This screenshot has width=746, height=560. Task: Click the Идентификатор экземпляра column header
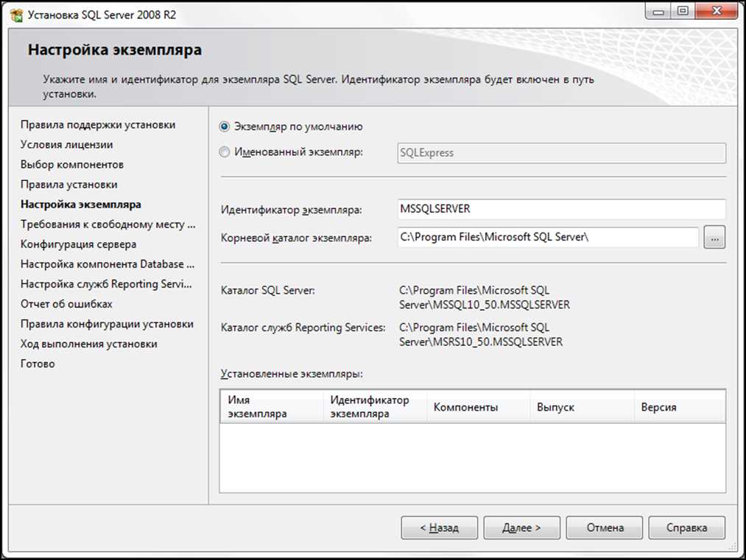[x=374, y=407]
